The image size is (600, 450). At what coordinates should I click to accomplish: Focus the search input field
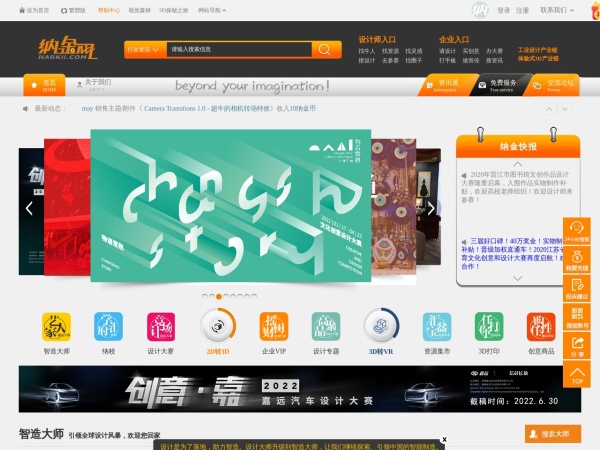coord(239,50)
